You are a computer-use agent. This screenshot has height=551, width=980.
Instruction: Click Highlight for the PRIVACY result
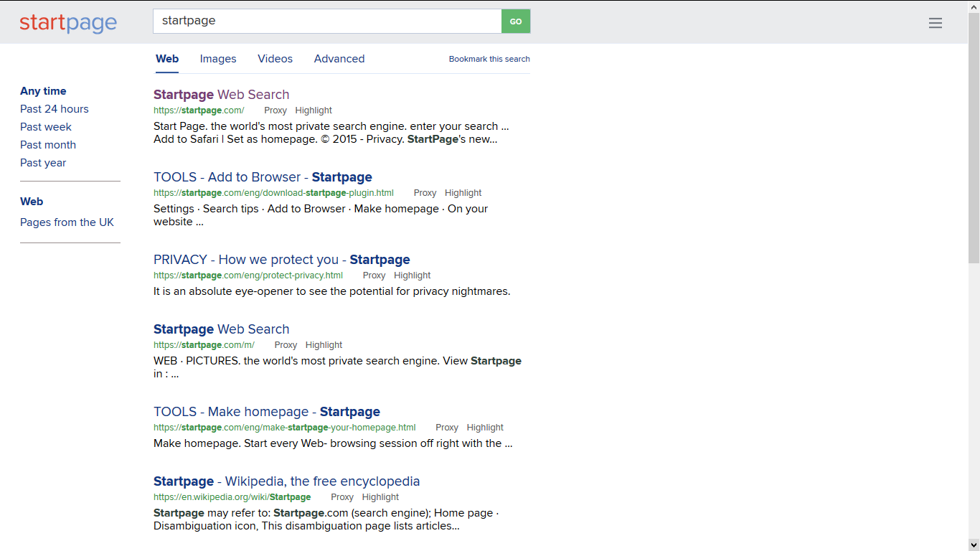point(412,275)
